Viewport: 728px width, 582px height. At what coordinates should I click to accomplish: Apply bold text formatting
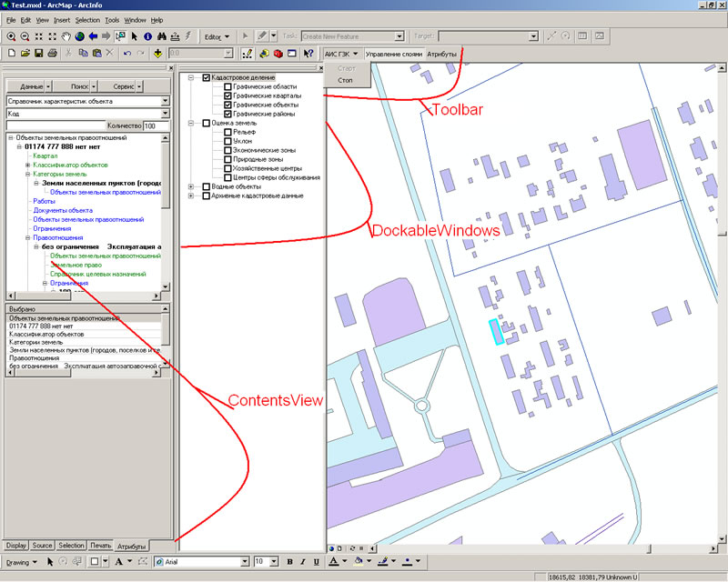pos(289,562)
